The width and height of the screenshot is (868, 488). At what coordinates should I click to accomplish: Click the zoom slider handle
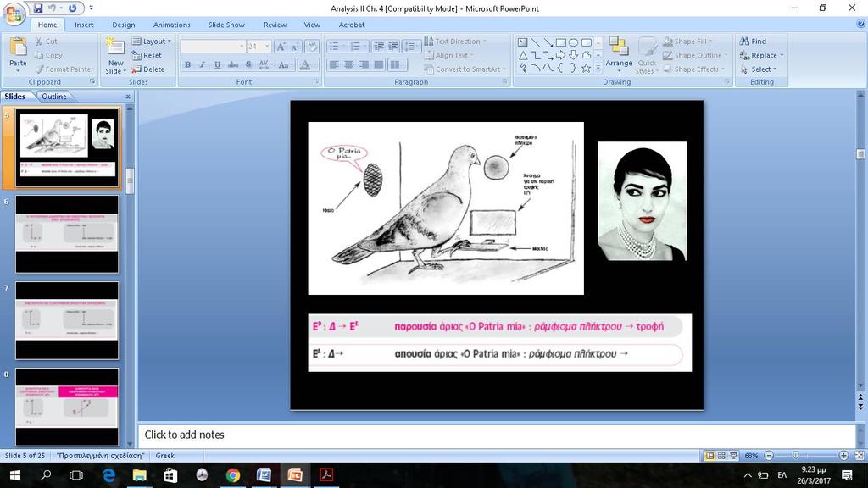pos(796,455)
